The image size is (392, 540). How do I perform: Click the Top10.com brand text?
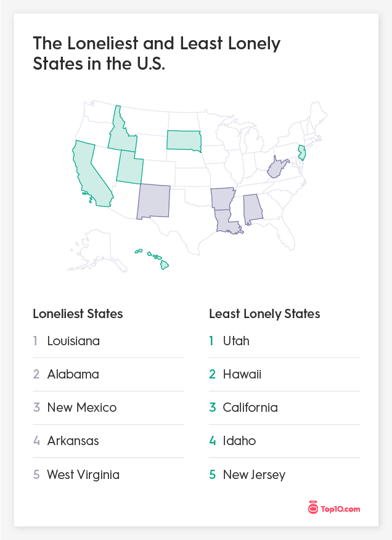tap(340, 509)
